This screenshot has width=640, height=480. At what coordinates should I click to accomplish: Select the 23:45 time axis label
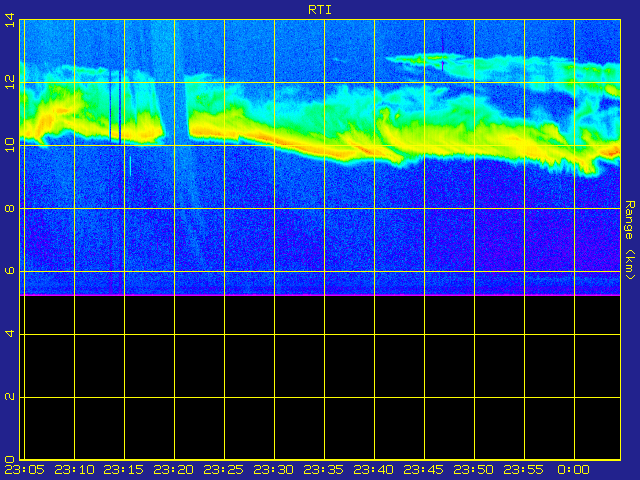coord(424,470)
